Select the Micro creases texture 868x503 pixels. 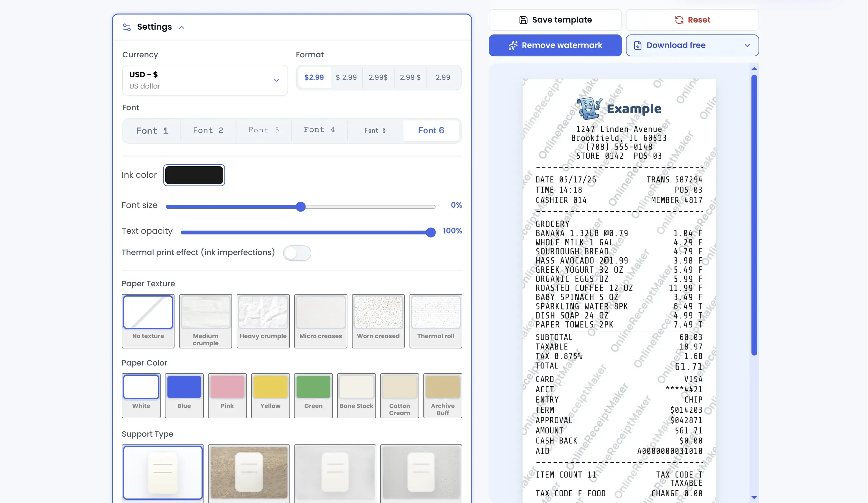pos(320,321)
